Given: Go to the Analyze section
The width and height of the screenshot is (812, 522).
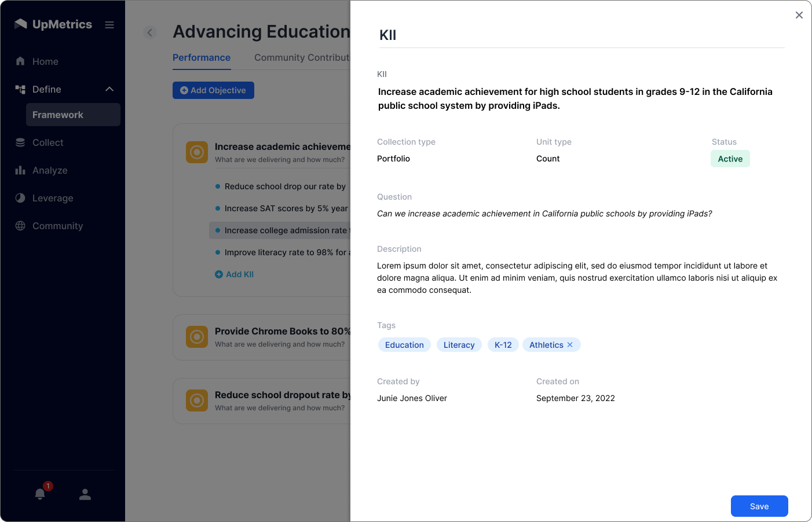Looking at the screenshot, I should coord(50,171).
